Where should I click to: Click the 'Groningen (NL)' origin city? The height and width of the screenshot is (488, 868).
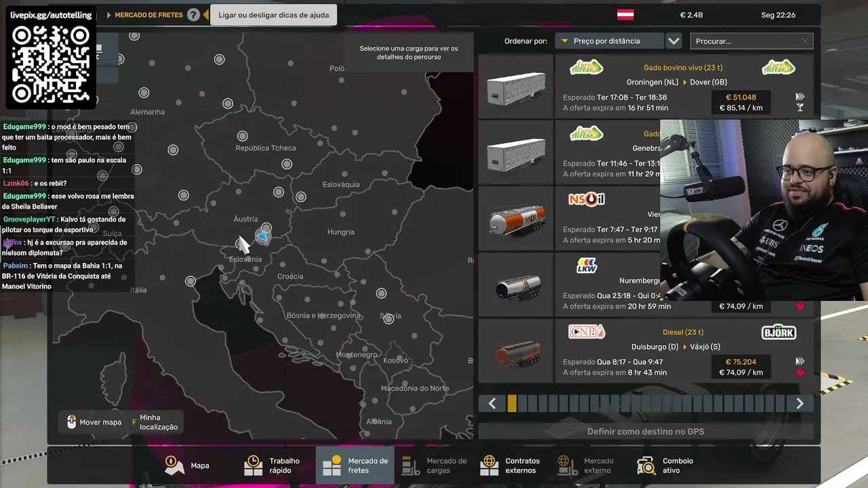(652, 82)
